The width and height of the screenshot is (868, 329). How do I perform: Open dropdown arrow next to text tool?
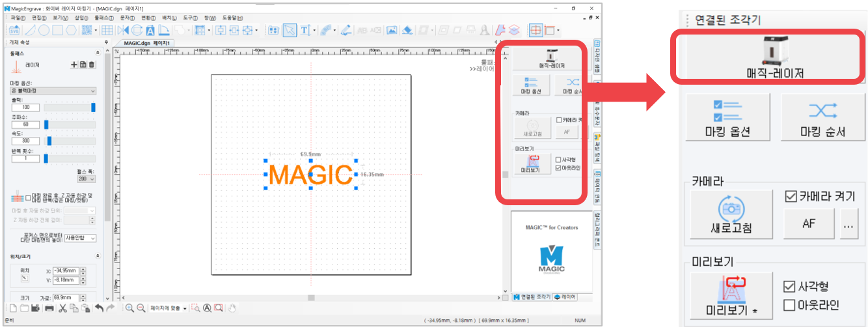coord(314,31)
